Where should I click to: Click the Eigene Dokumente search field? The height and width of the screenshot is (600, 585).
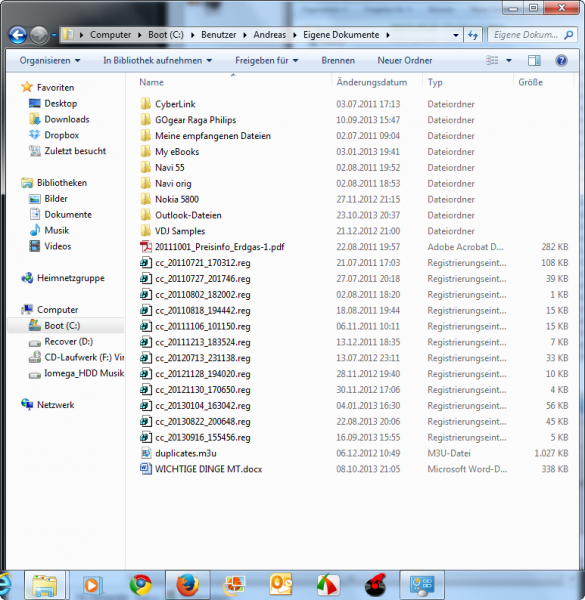click(532, 35)
